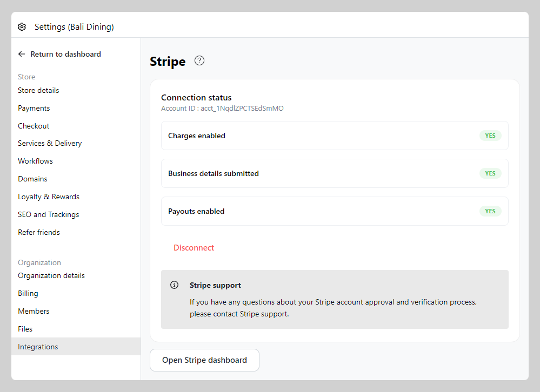Disconnect the Stripe account

[194, 248]
